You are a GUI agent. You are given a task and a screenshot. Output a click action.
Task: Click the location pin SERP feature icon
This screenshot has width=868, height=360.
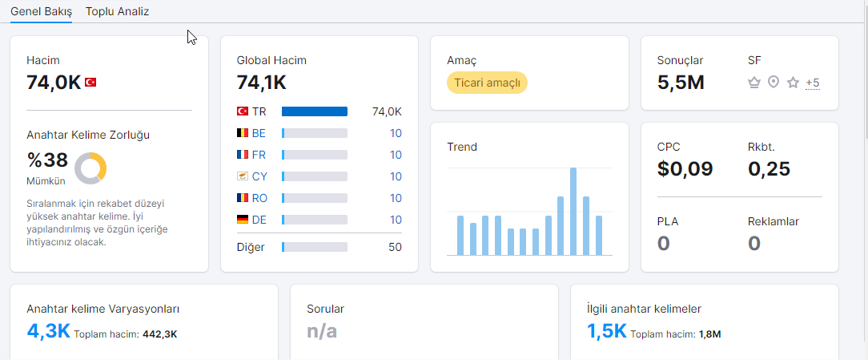(774, 83)
